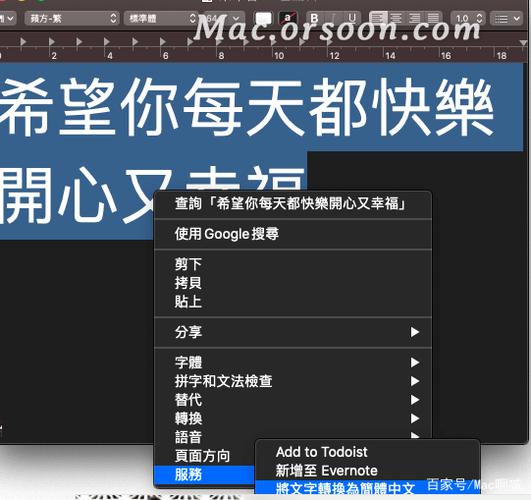Choose 將文字轉換為簡體中文 in services submenu

[x=367, y=488]
